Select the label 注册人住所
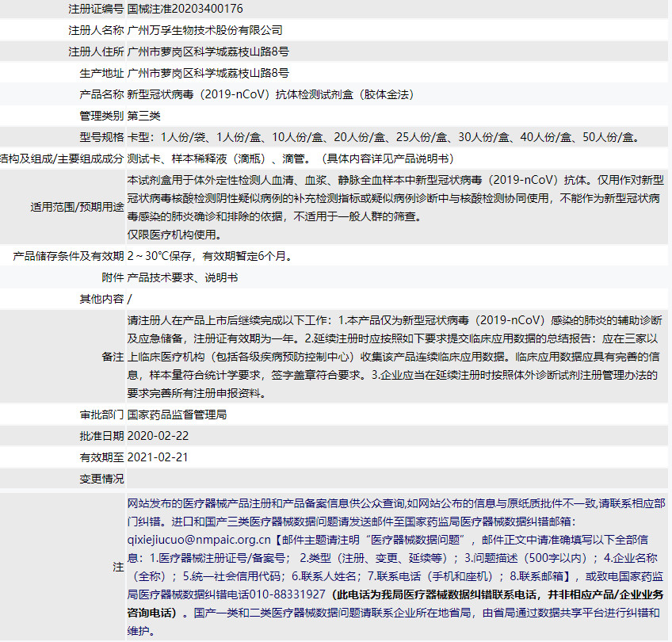 96,52
